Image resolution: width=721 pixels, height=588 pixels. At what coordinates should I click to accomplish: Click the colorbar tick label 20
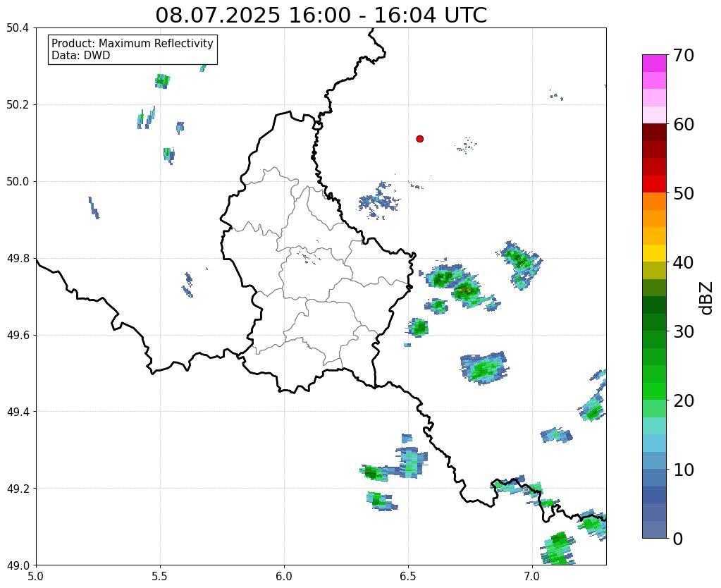click(683, 400)
